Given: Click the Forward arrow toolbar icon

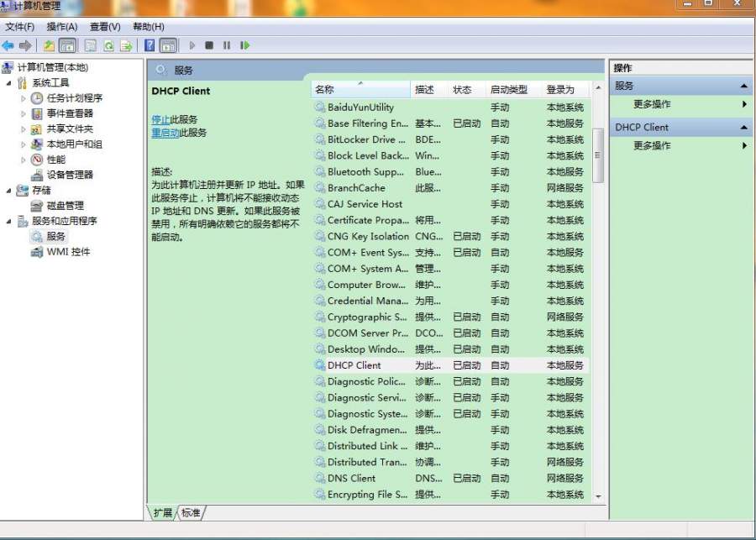Looking at the screenshot, I should coord(25,46).
